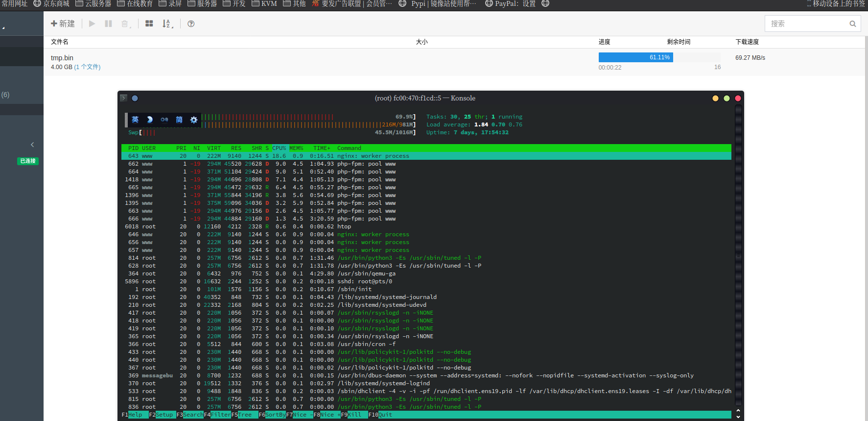
Task: Start the selected download with play icon
Action: [x=92, y=24]
